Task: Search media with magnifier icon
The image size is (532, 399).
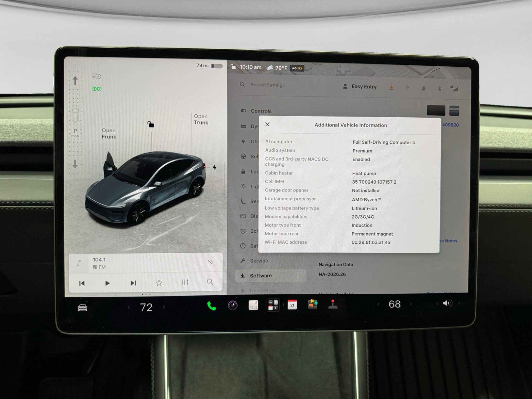Action: point(210,282)
